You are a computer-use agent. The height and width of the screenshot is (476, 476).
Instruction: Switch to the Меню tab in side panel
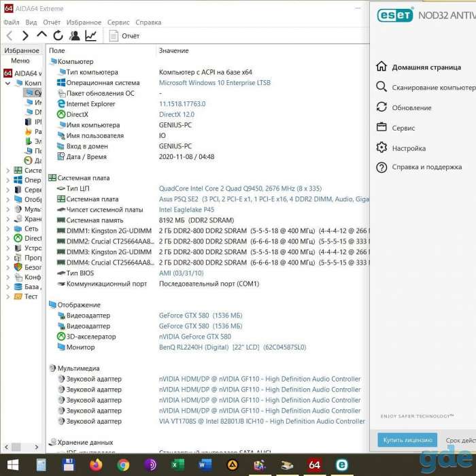tap(20, 61)
